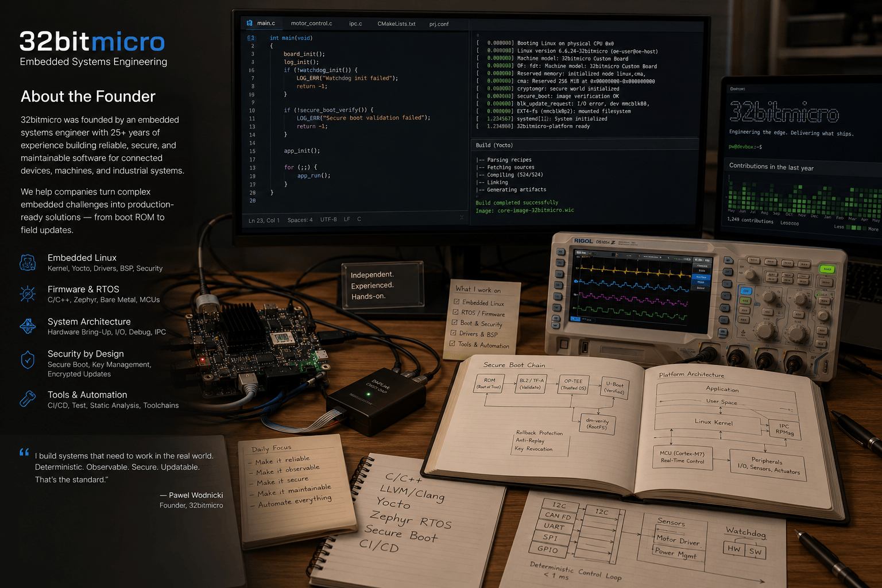Click the Firmware & RTOS chip icon

(28, 294)
